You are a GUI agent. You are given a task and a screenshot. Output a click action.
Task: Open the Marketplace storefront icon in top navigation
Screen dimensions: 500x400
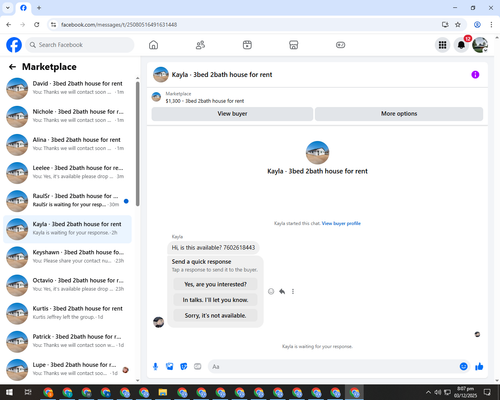294,45
